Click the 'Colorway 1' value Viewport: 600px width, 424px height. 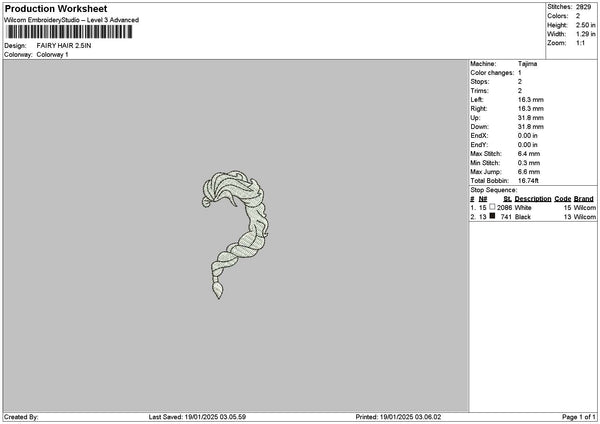tap(52, 55)
